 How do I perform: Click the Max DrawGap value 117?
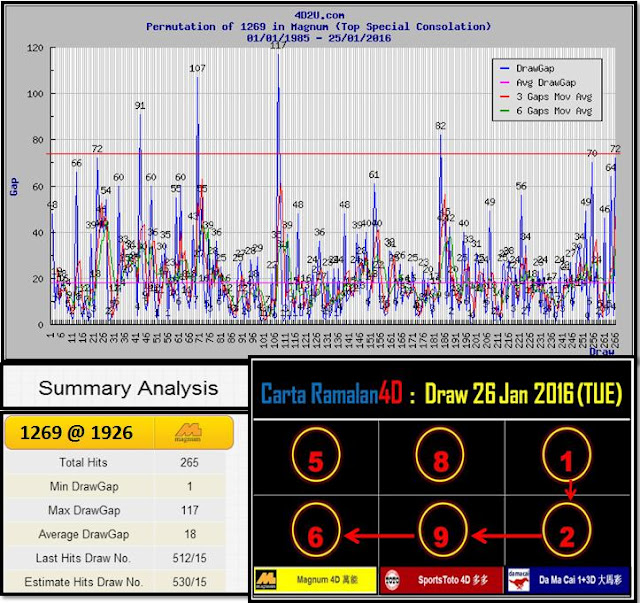190,510
